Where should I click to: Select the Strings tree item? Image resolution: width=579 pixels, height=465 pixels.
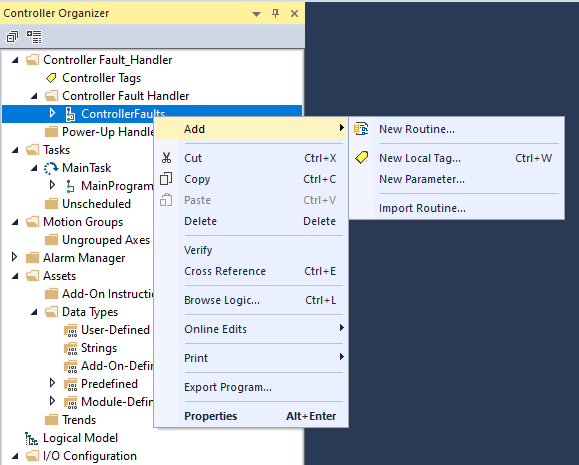(x=99, y=348)
